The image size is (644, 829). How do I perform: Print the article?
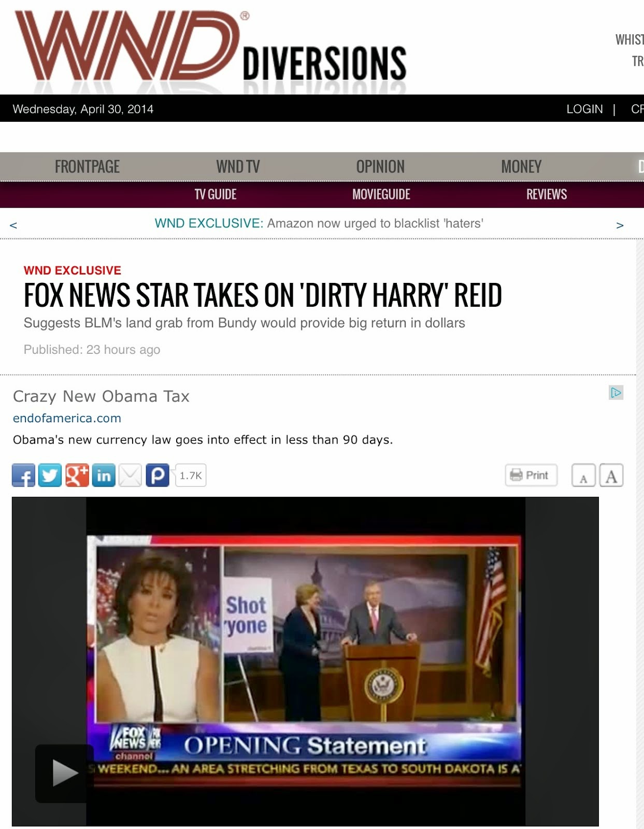pos(531,475)
